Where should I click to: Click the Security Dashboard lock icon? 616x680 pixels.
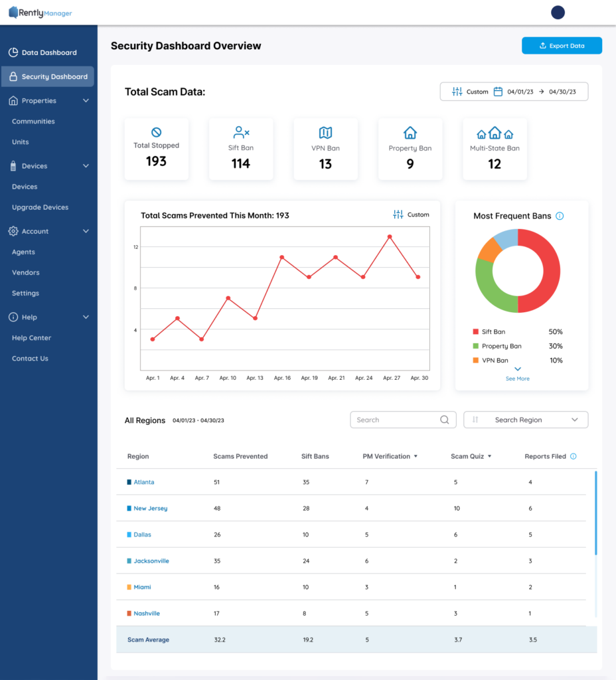[13, 76]
